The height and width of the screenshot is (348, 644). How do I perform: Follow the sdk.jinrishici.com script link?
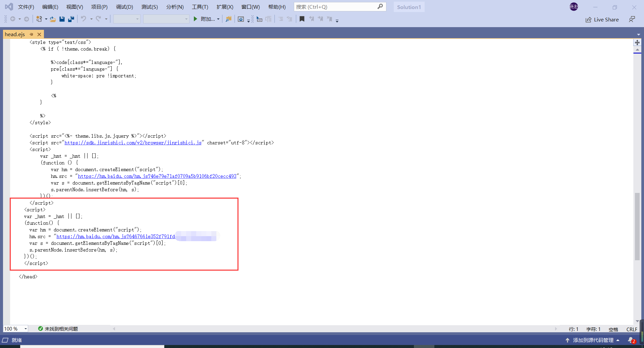pyautogui.click(x=133, y=143)
